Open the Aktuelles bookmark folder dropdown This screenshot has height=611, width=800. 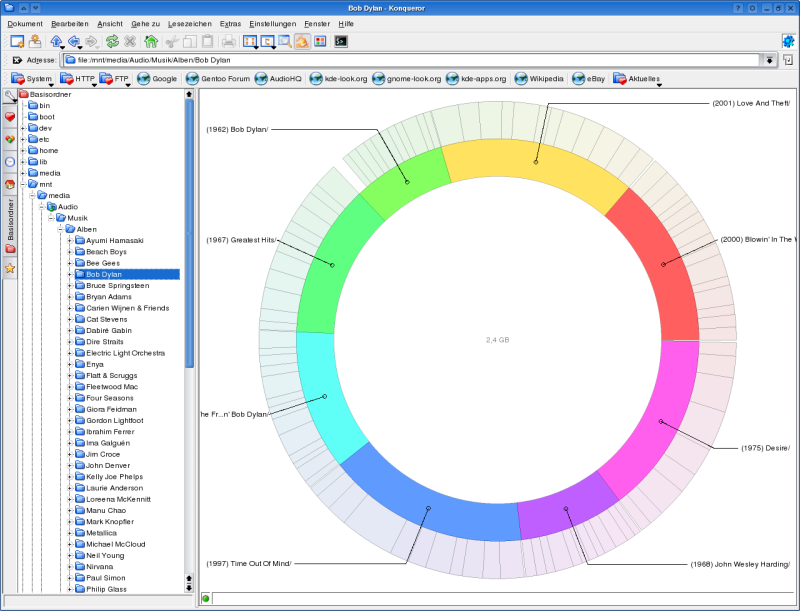click(x=637, y=79)
